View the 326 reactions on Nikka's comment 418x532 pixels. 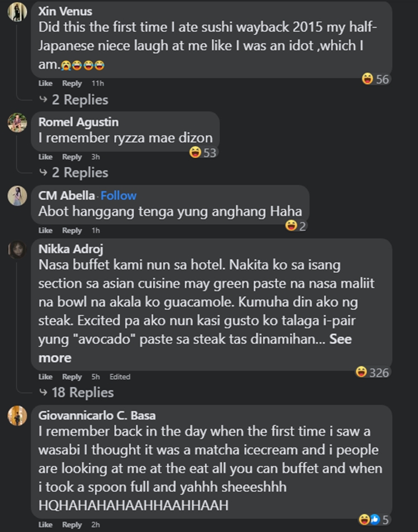[372, 373]
